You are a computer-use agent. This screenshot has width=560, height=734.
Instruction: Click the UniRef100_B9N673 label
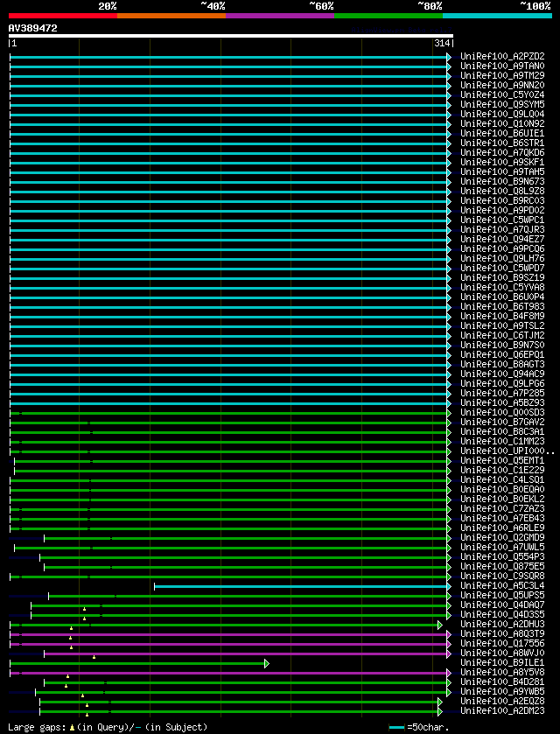(502, 182)
